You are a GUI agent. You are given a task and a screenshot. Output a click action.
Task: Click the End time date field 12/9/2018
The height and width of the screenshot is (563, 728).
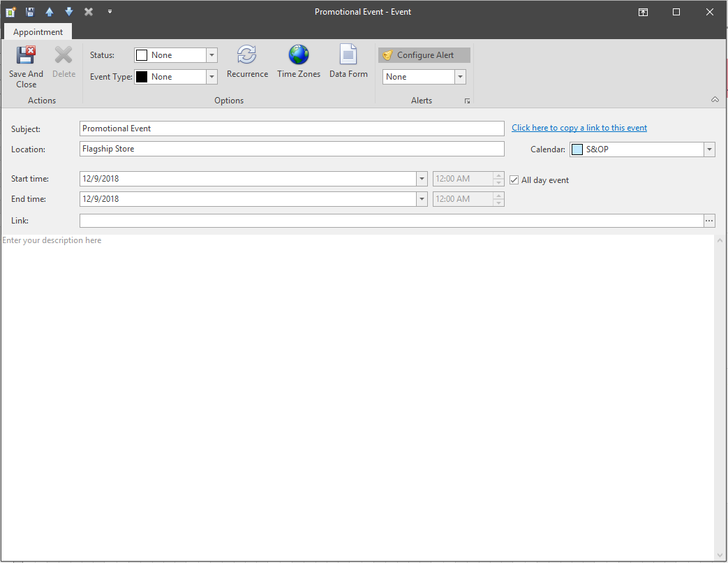click(x=248, y=199)
